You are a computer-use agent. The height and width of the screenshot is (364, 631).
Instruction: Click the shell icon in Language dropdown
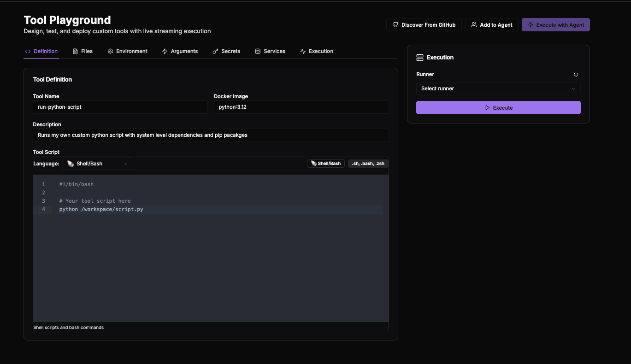[x=71, y=164]
